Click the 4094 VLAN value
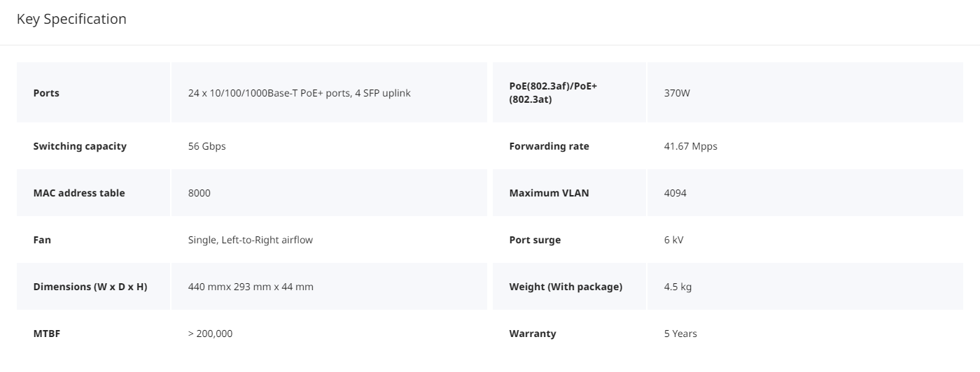Image resolution: width=980 pixels, height=372 pixels. click(675, 193)
